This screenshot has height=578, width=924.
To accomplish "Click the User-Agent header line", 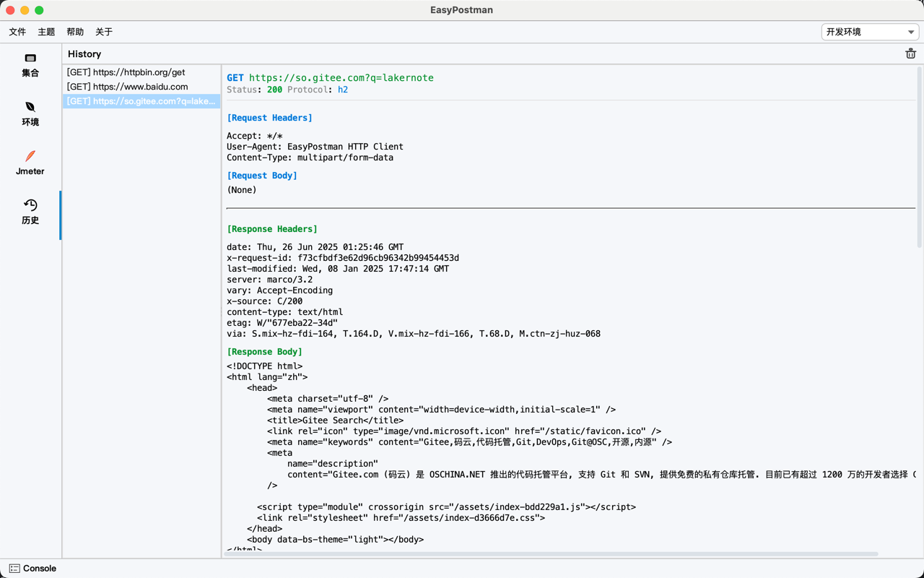I will coord(315,147).
